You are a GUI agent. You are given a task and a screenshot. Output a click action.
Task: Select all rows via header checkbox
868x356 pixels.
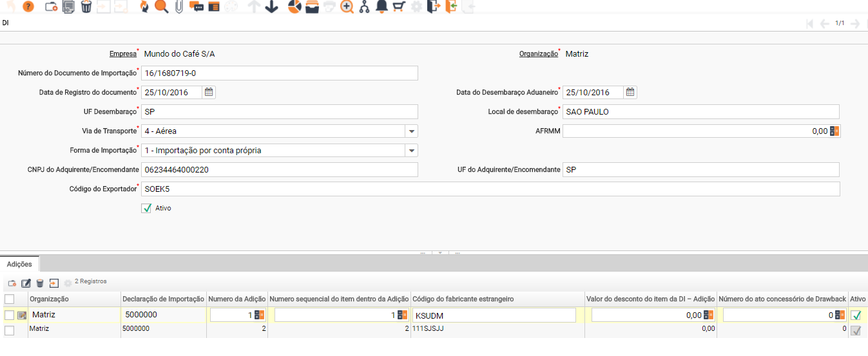tap(9, 299)
